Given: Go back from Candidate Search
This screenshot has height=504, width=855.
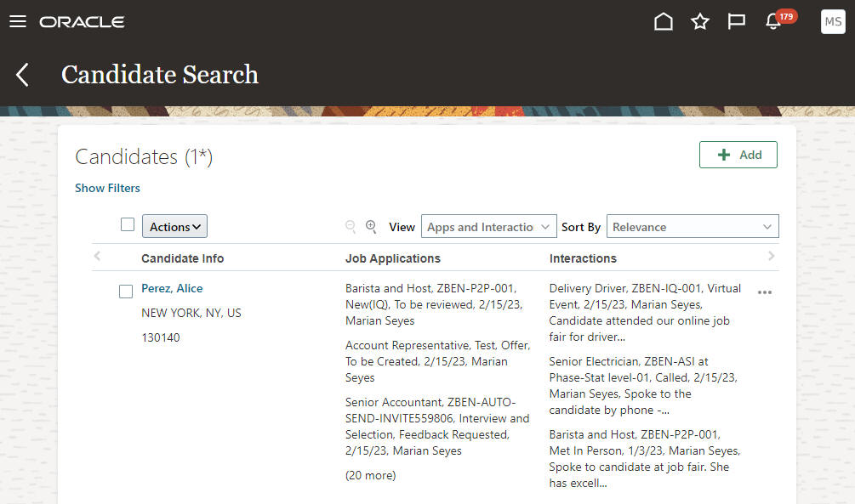Looking at the screenshot, I should point(23,75).
